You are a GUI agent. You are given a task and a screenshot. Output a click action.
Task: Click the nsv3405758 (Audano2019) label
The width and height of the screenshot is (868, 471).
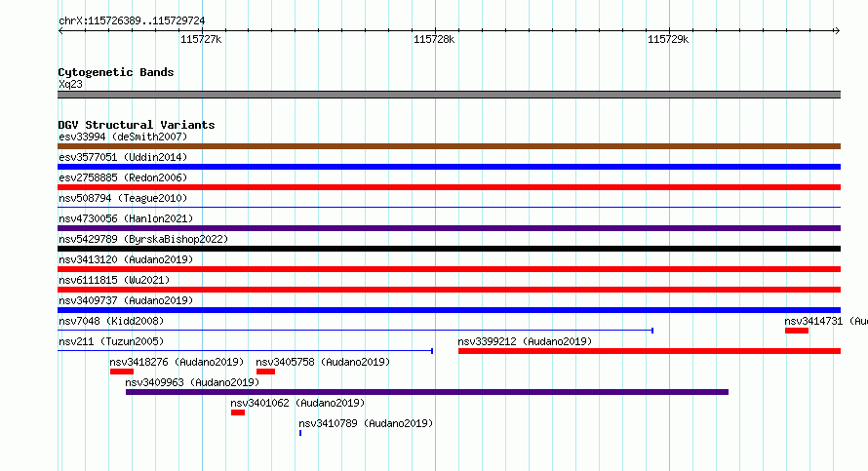323,362
